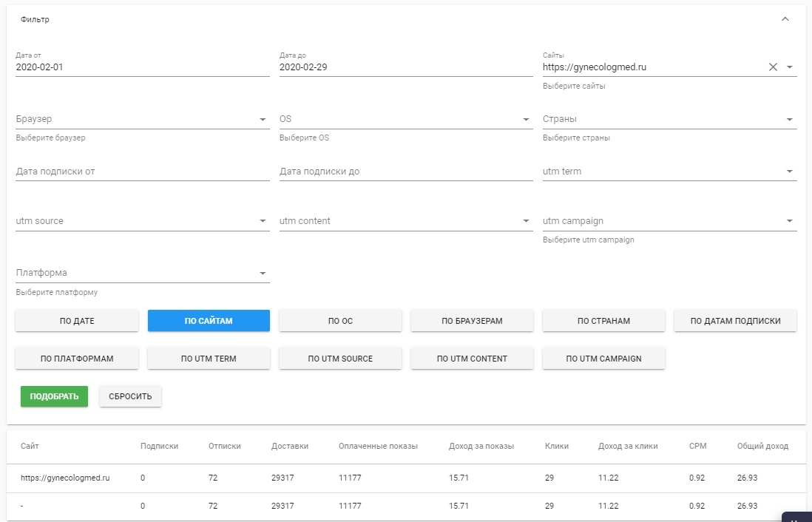The height and width of the screenshot is (522, 812).
Task: Open the utm source dropdown
Action: point(263,221)
